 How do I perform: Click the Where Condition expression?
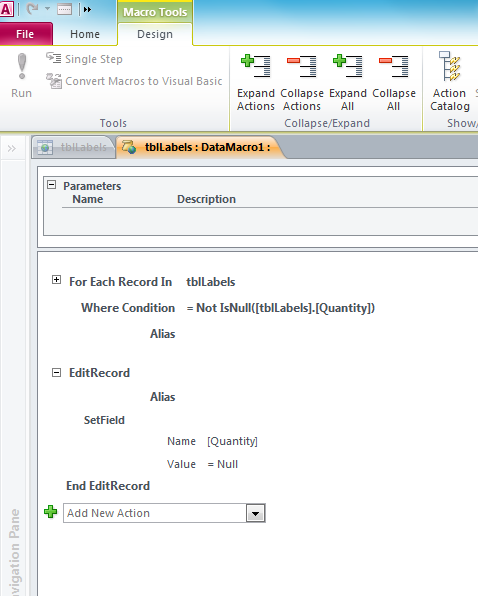coord(281,308)
